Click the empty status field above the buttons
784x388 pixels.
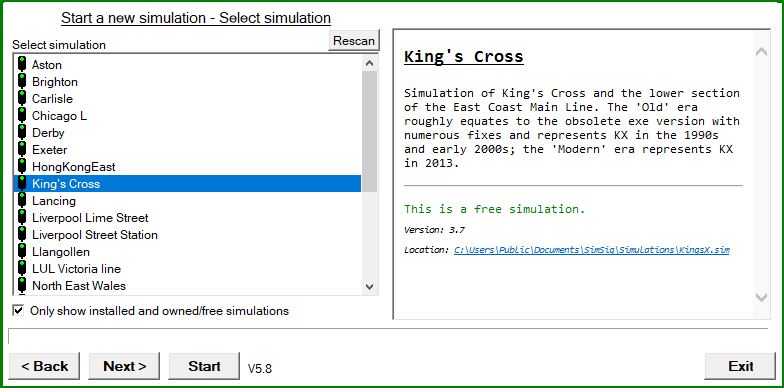[388, 336]
